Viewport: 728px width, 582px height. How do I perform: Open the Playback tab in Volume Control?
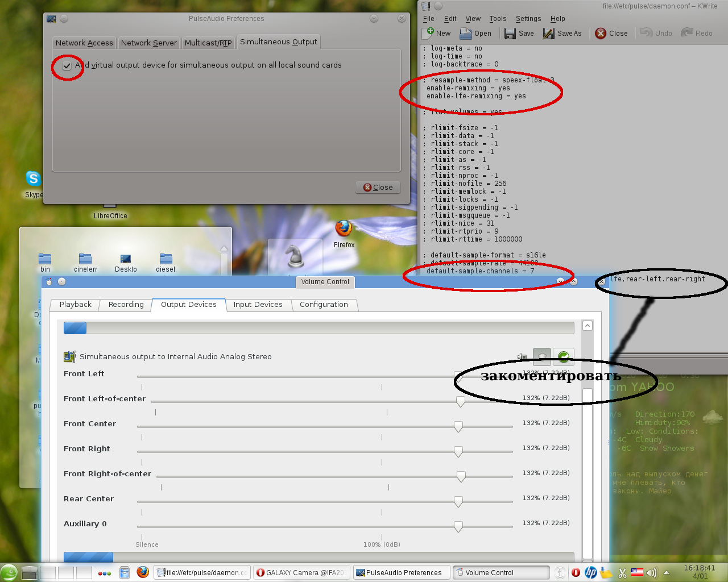(76, 305)
